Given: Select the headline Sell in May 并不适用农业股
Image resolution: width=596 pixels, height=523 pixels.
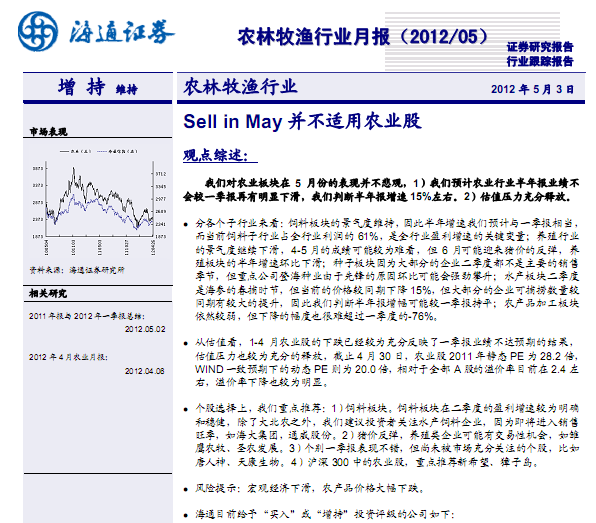Looking at the screenshot, I should pos(303,122).
